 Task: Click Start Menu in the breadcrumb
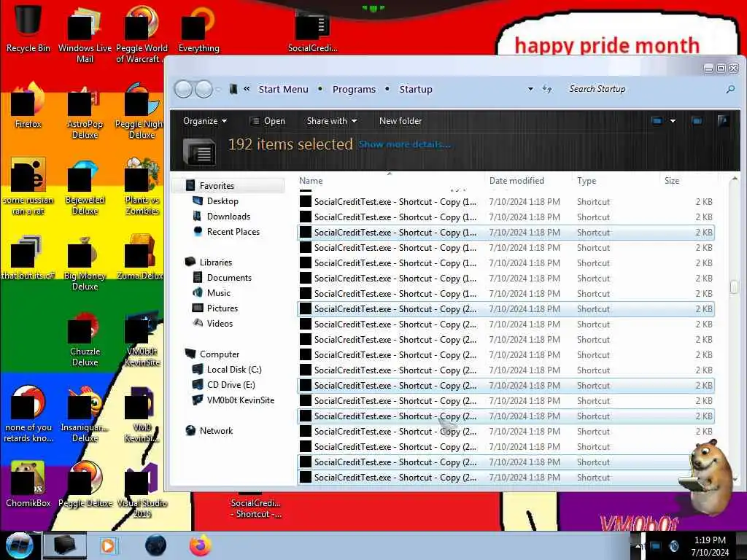[x=283, y=89]
